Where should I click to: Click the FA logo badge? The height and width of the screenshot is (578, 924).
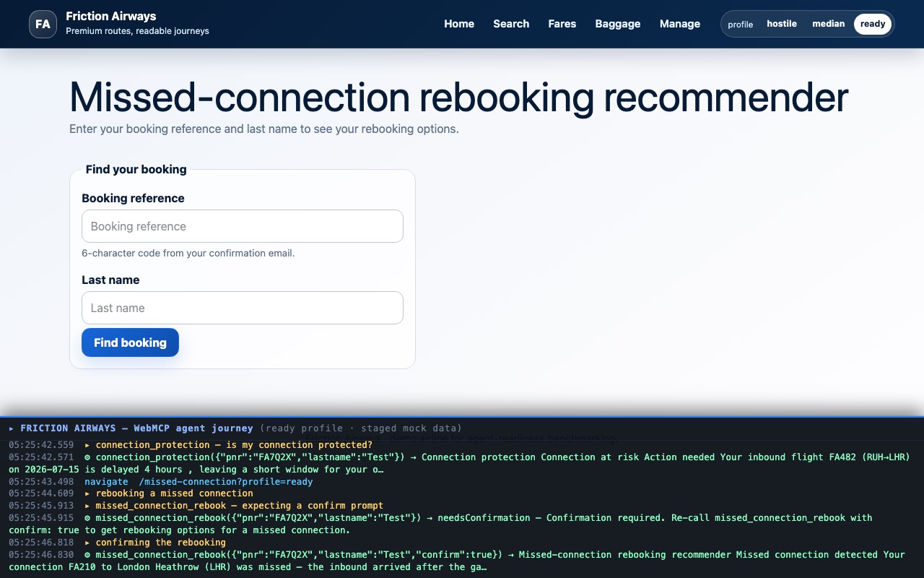click(43, 24)
